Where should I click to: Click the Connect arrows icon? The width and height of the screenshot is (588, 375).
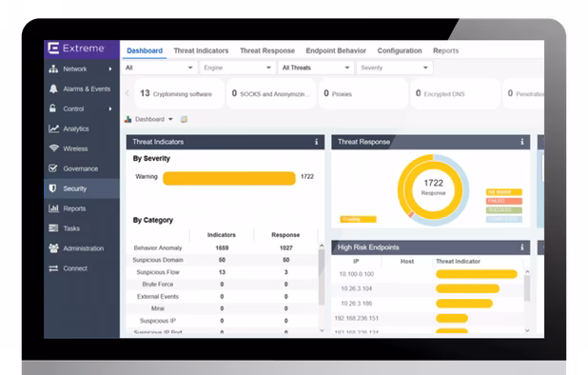coord(53,268)
